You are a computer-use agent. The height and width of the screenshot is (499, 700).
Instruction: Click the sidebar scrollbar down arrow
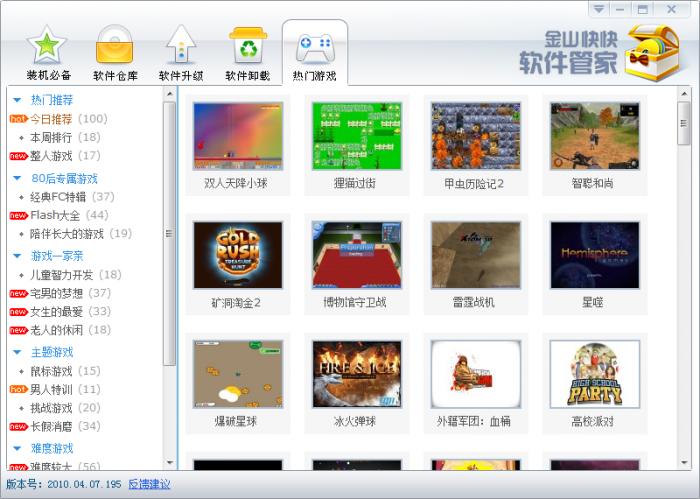click(x=170, y=463)
